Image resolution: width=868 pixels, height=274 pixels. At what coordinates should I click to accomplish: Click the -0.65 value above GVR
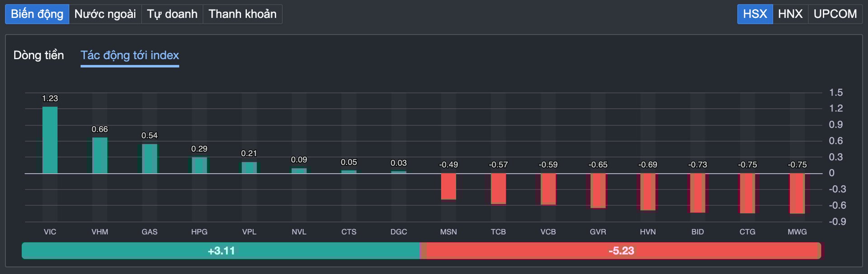pos(598,165)
